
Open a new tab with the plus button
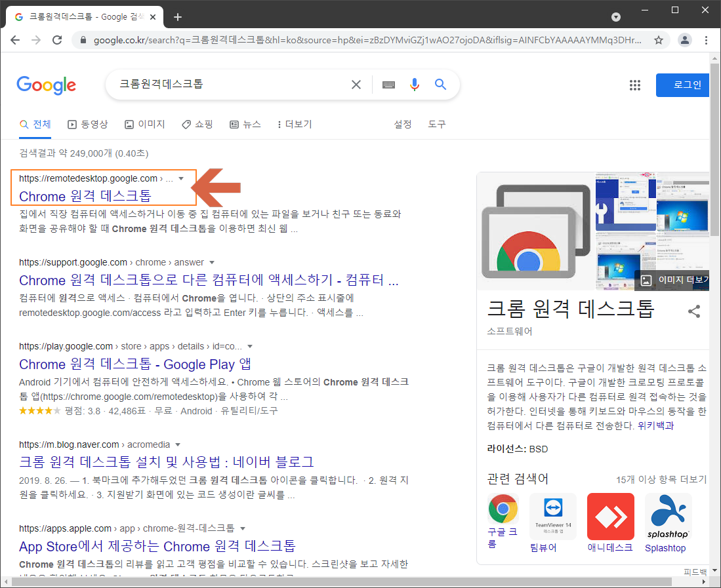pyautogui.click(x=178, y=17)
